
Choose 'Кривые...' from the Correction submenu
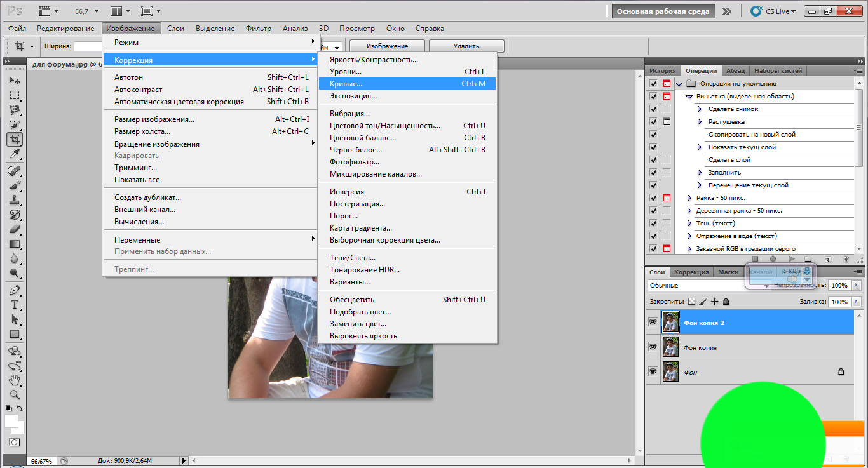pyautogui.click(x=346, y=84)
